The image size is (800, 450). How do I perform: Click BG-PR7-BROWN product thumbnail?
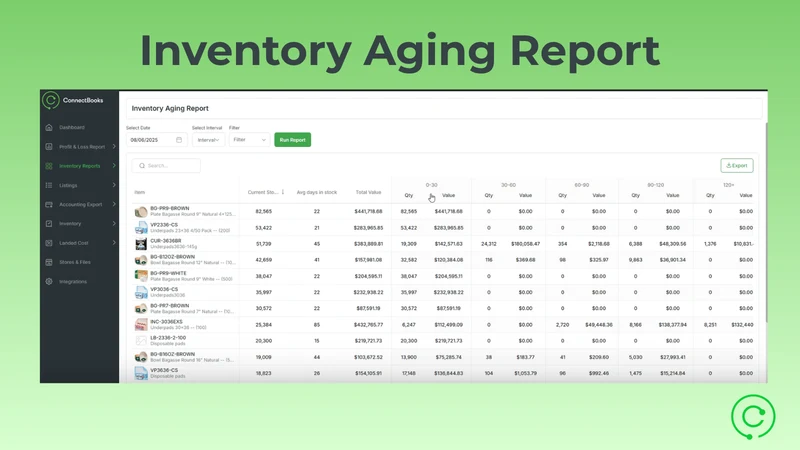(141, 308)
